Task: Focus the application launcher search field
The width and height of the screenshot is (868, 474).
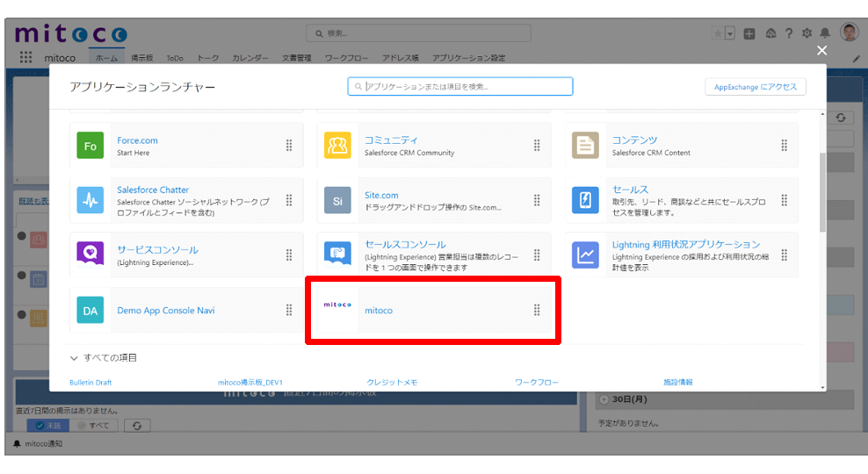Action: tap(460, 86)
